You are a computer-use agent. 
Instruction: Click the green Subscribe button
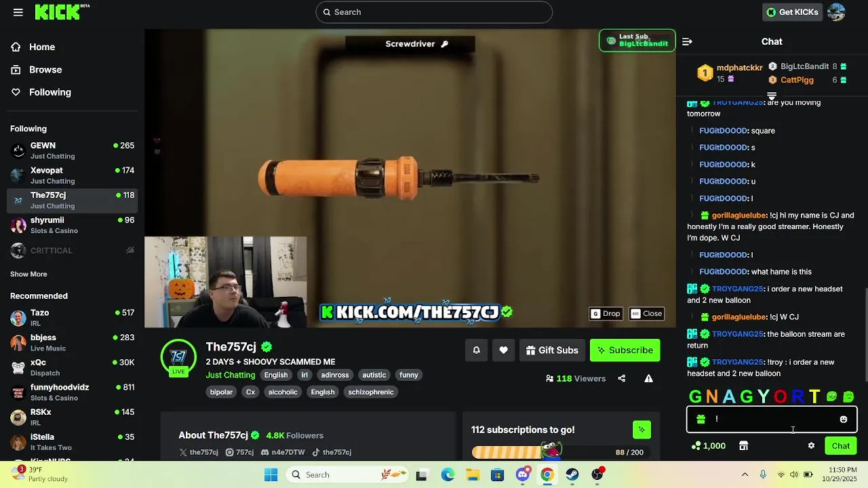point(625,350)
